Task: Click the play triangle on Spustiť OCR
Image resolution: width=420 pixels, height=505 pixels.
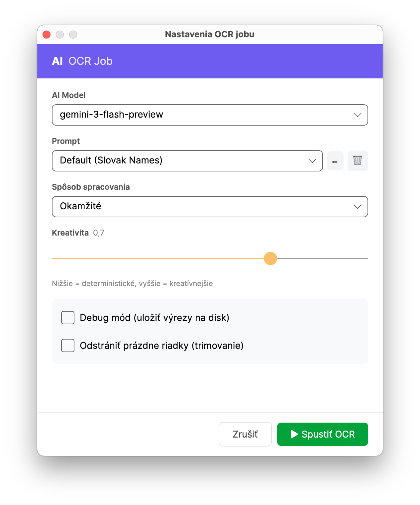Action: (294, 434)
